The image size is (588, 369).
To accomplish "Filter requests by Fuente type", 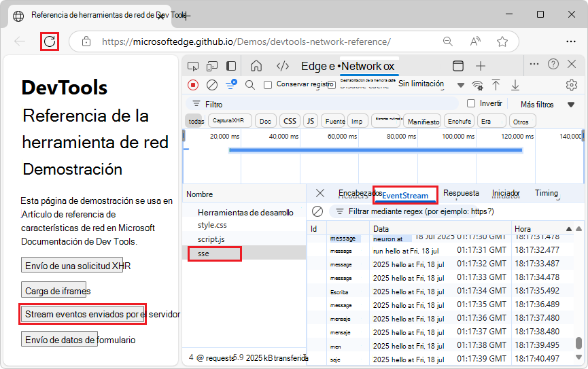I will coord(333,121).
